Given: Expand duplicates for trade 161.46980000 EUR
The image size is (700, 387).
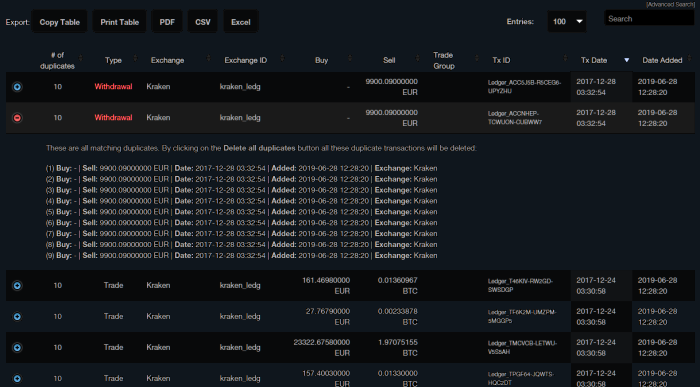Looking at the screenshot, I should pos(17,285).
